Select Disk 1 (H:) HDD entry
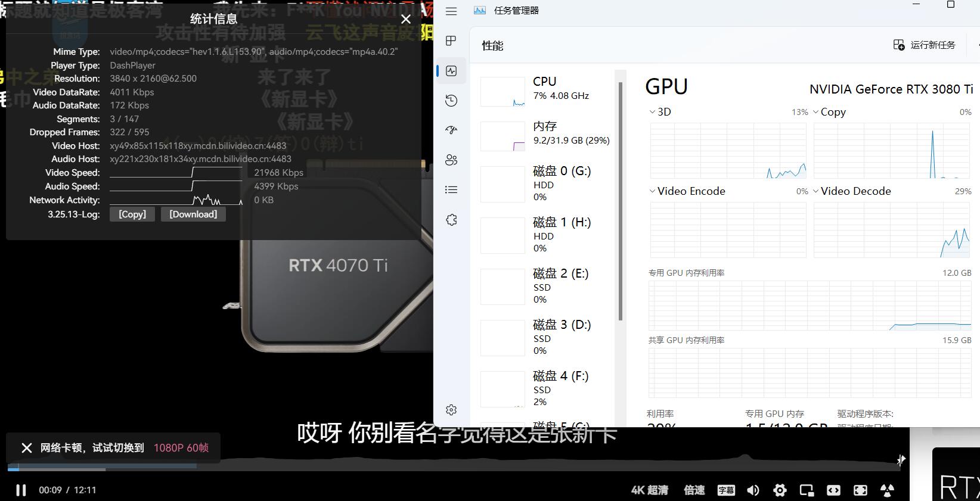This screenshot has width=980, height=501. coord(545,237)
